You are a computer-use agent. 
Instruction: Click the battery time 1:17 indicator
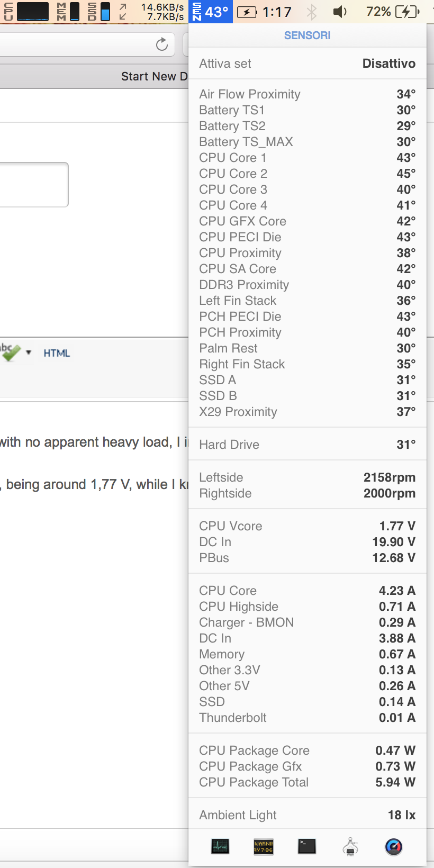tap(265, 11)
